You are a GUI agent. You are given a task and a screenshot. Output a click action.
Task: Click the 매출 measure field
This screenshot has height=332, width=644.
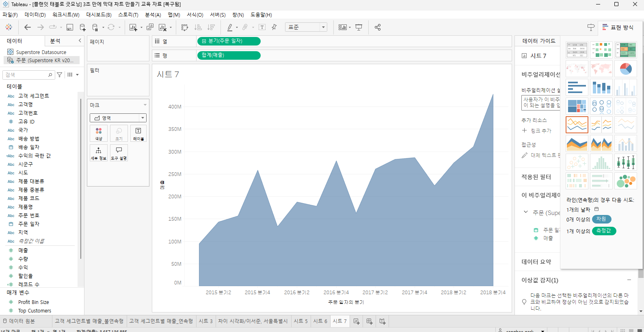[x=23, y=250]
